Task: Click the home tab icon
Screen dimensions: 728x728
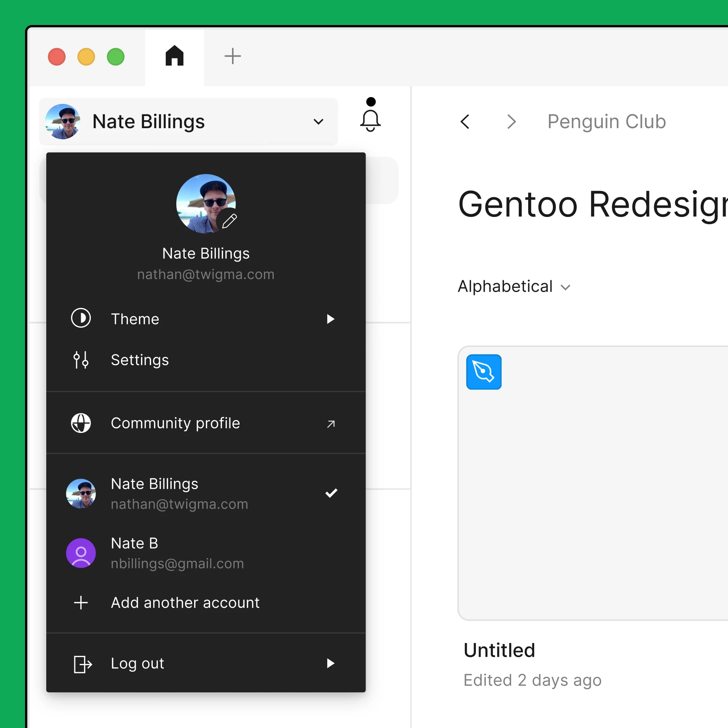Action: pos(174,56)
